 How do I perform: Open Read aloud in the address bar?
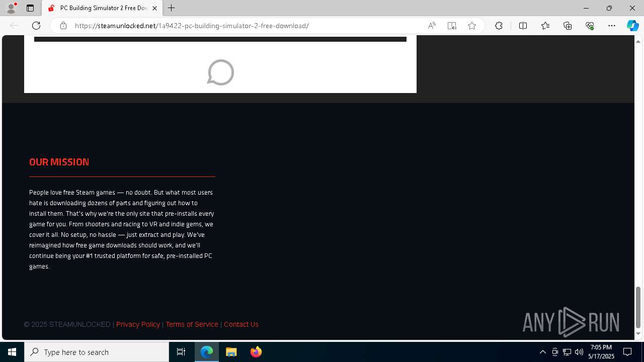tap(432, 26)
